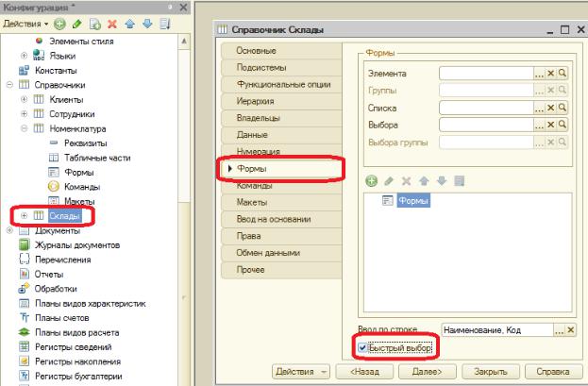This screenshot has width=588, height=386.
Task: Switch to the Ввод на основании tab
Action: click(281, 220)
